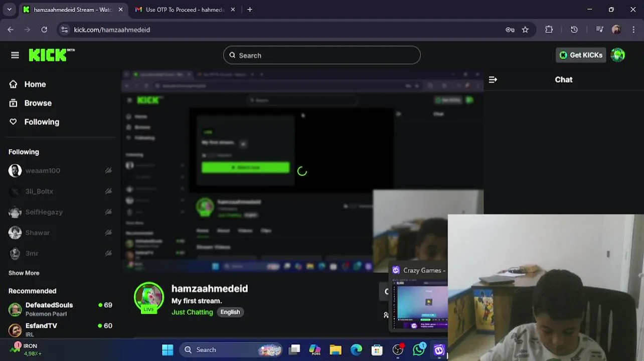Screen dimensions: 644x361
Task: Go back in the browser
Action: click(x=11, y=30)
